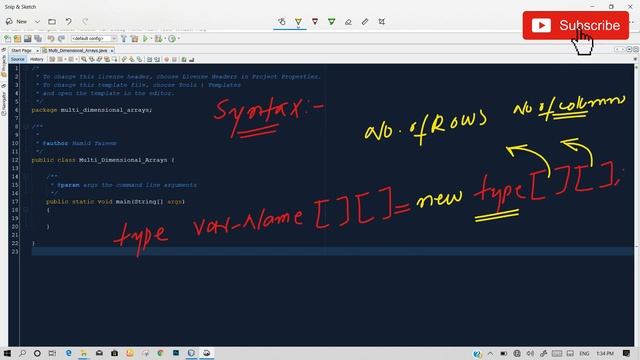Click line number 17 in gutter

click(x=15, y=202)
